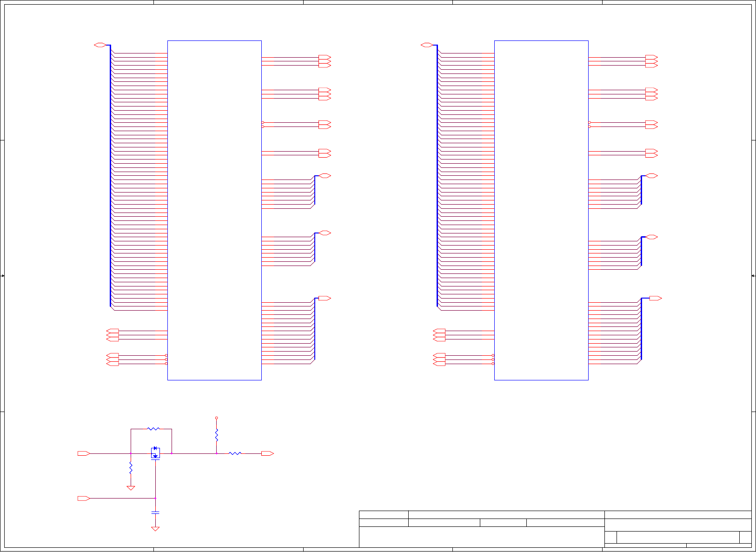Select the junction dot where the pull-up resistor meets output line
Screen dimensions: 756x552
tap(216, 453)
